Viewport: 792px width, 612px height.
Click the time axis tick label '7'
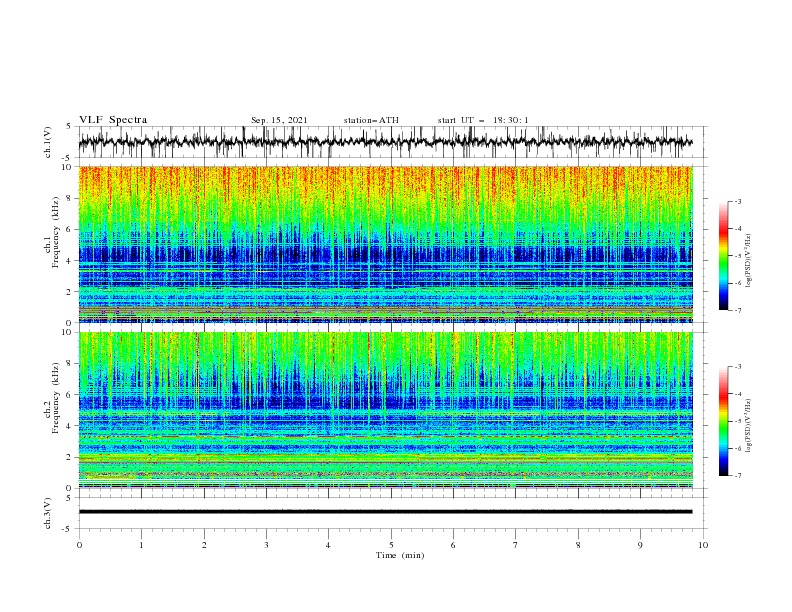pyautogui.click(x=516, y=545)
